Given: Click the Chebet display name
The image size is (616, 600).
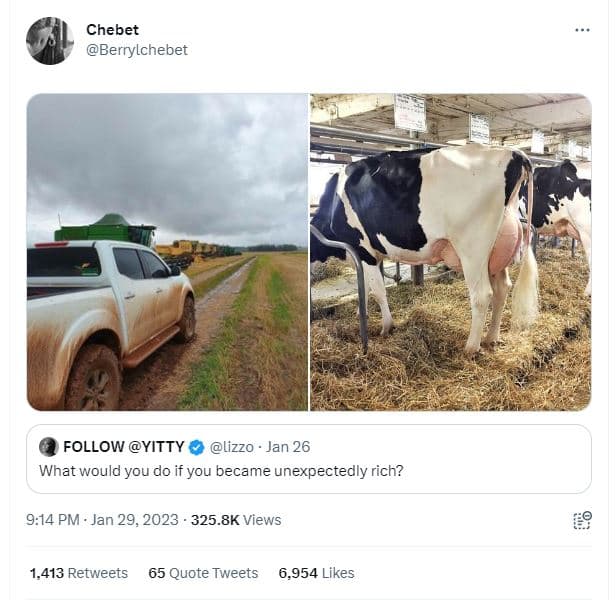Looking at the screenshot, I should [110, 30].
